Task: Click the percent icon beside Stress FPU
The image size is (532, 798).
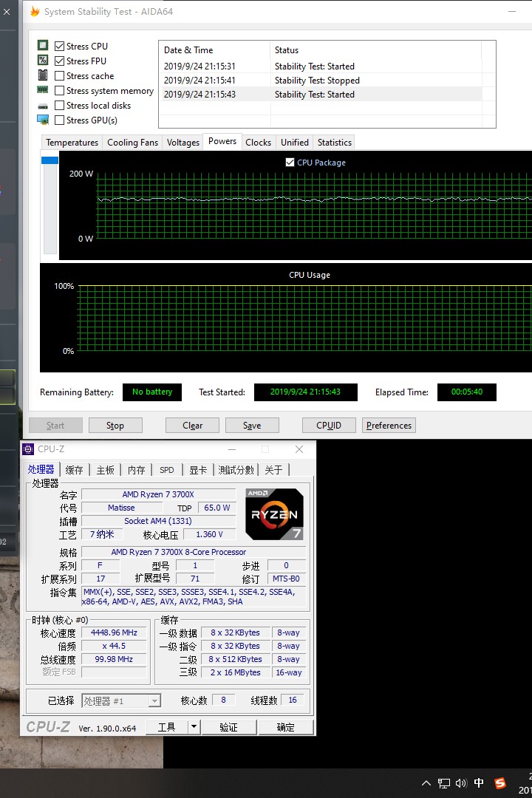Action: 43,60
